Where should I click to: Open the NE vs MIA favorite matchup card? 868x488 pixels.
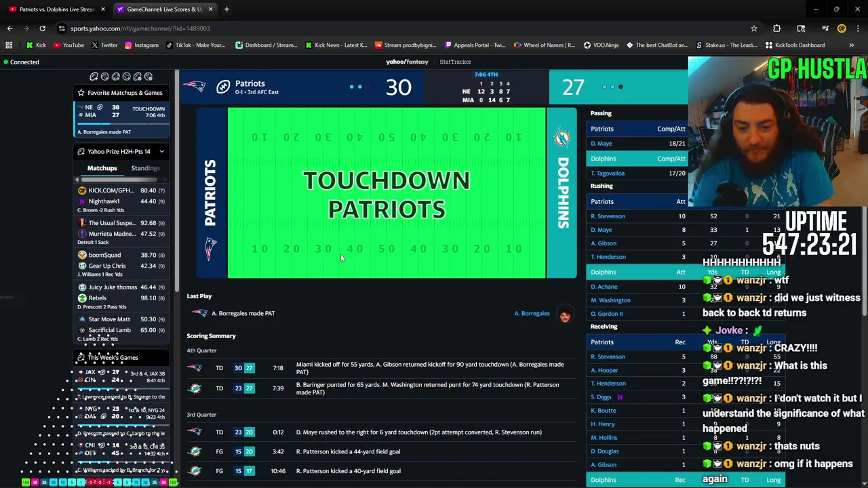point(121,119)
